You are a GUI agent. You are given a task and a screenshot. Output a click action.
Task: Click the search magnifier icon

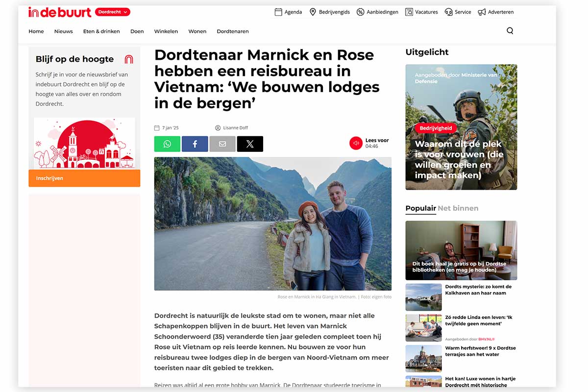pyautogui.click(x=510, y=31)
